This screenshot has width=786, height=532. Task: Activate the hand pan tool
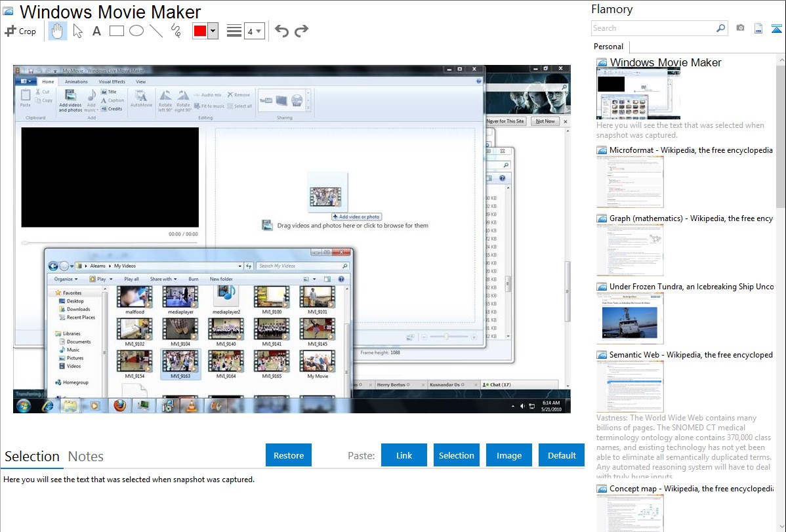pyautogui.click(x=58, y=31)
